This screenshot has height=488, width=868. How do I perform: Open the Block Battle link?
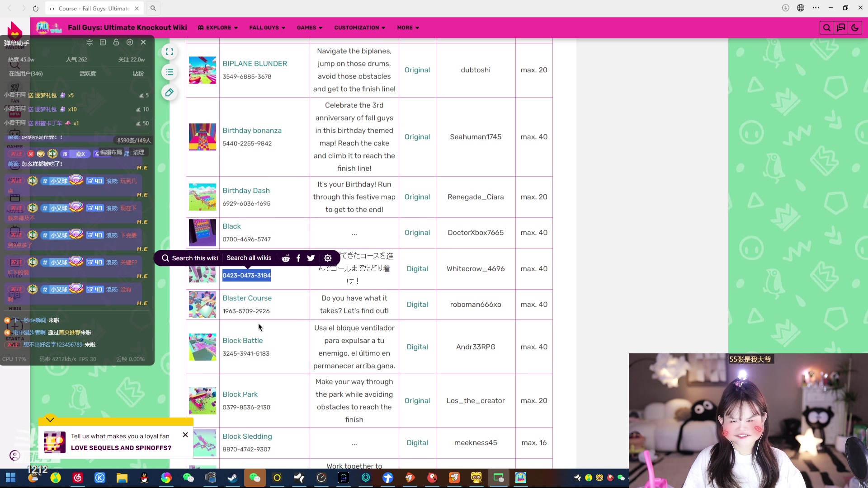click(x=242, y=341)
